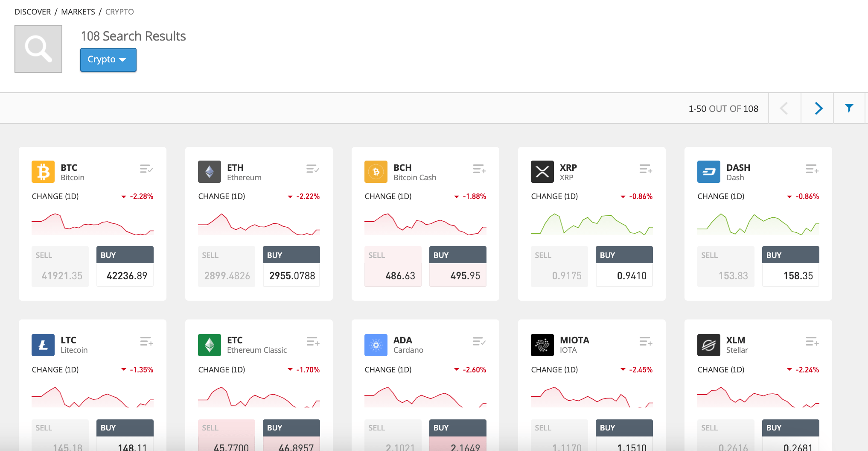Buy BTC at 42236.89
This screenshot has height=451, width=868.
pos(125,266)
